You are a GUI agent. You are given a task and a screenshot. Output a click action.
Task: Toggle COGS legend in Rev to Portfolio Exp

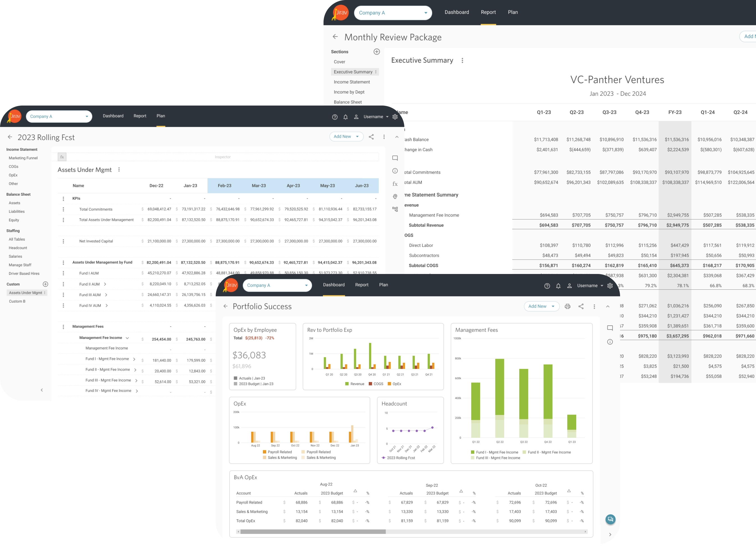[x=376, y=384]
